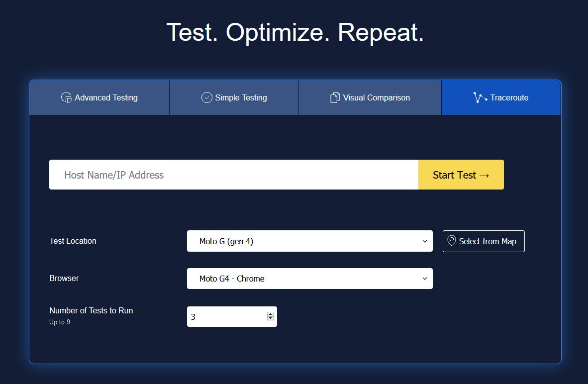The height and width of the screenshot is (384, 588).
Task: Switch to the Advanced Testing tab
Action: (x=99, y=97)
